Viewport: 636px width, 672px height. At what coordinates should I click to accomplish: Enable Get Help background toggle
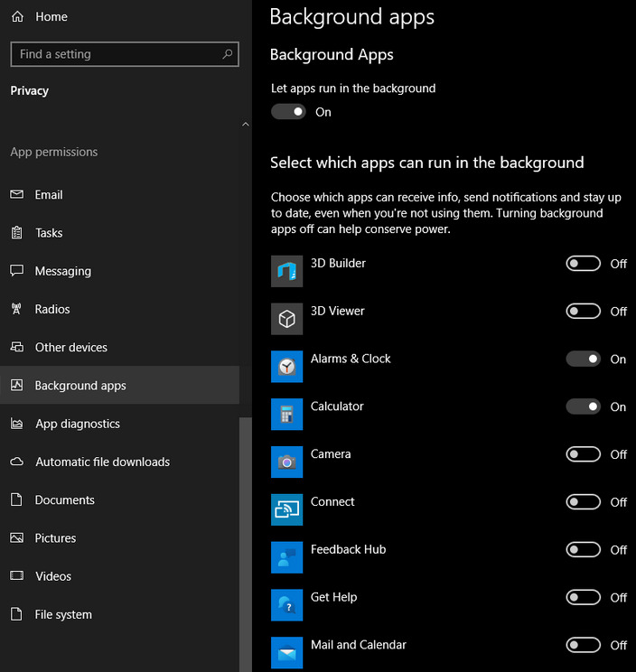(x=583, y=597)
